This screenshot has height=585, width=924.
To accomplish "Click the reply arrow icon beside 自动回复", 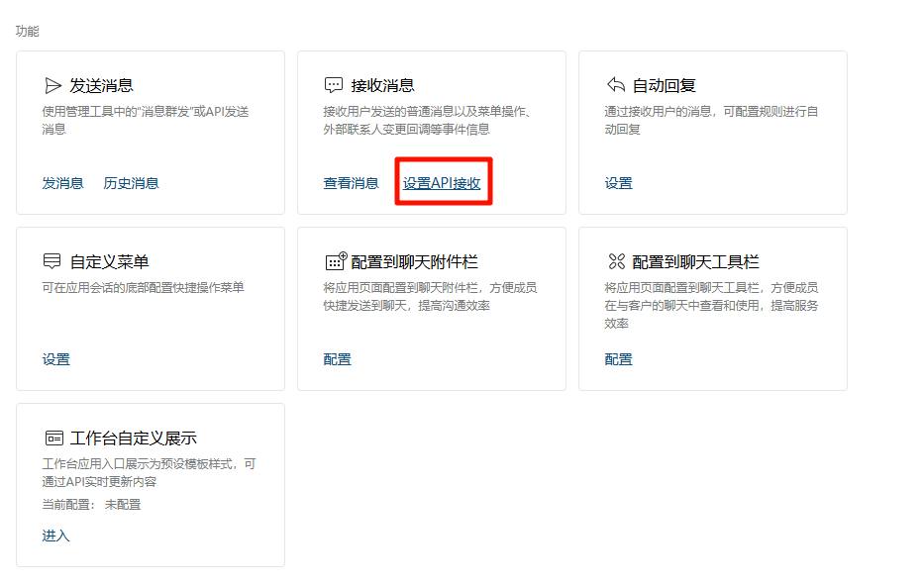I will point(616,85).
